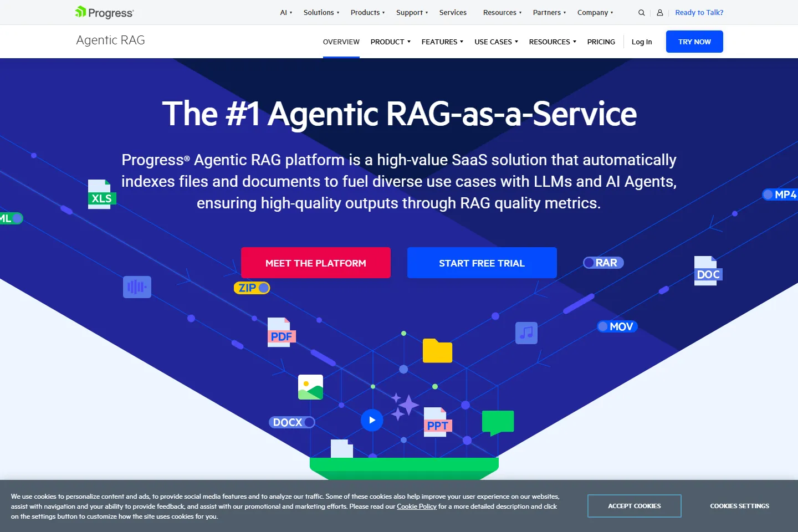The width and height of the screenshot is (798, 532).
Task: Click the music note icon
Action: pos(526,333)
